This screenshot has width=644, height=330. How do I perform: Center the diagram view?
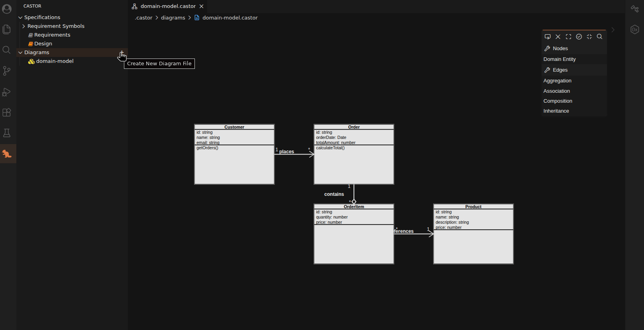(x=589, y=37)
